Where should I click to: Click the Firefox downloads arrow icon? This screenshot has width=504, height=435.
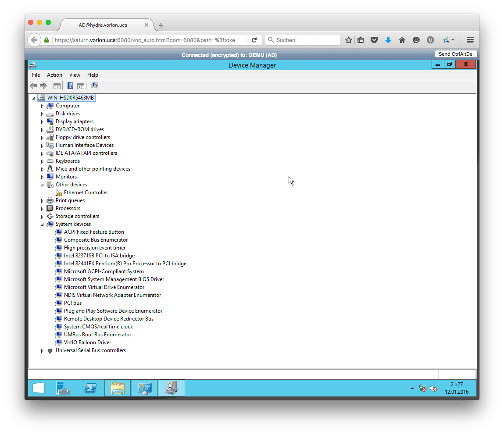[x=388, y=40]
